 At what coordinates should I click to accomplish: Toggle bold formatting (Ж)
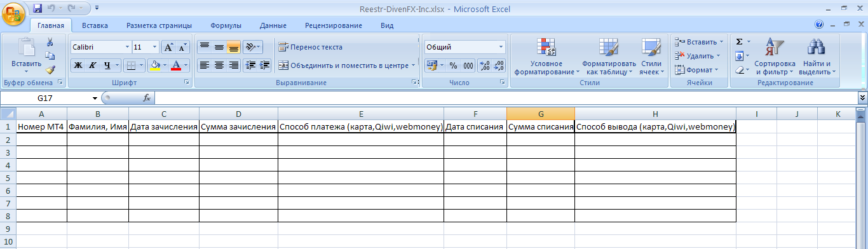click(78, 65)
